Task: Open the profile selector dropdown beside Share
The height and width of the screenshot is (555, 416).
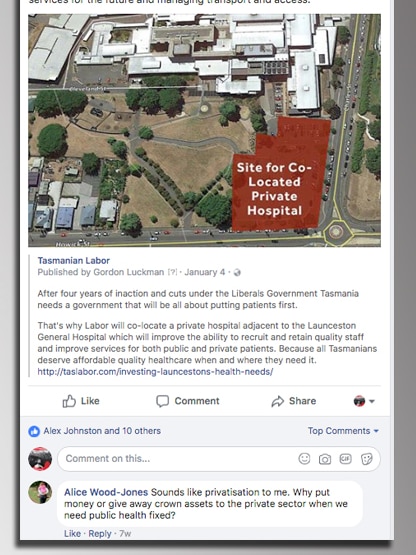Action: [364, 401]
